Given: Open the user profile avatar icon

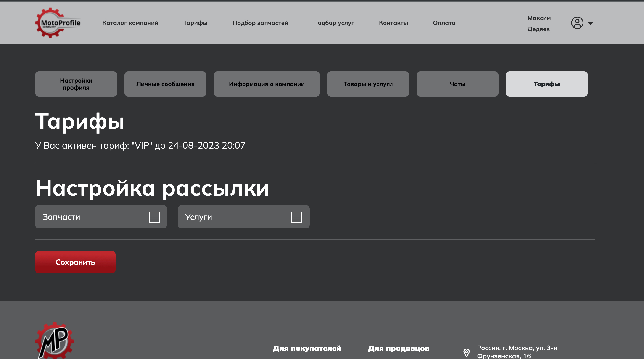Looking at the screenshot, I should click(x=577, y=23).
